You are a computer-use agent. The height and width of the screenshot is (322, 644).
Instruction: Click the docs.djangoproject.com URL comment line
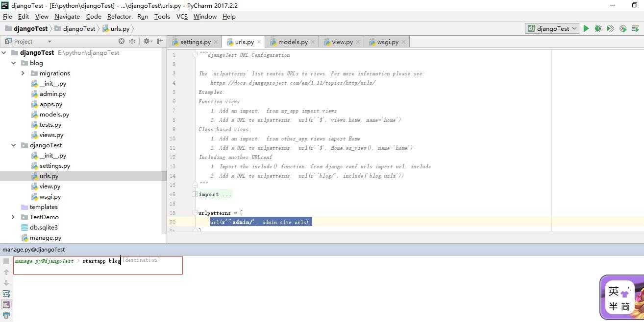tap(293, 83)
